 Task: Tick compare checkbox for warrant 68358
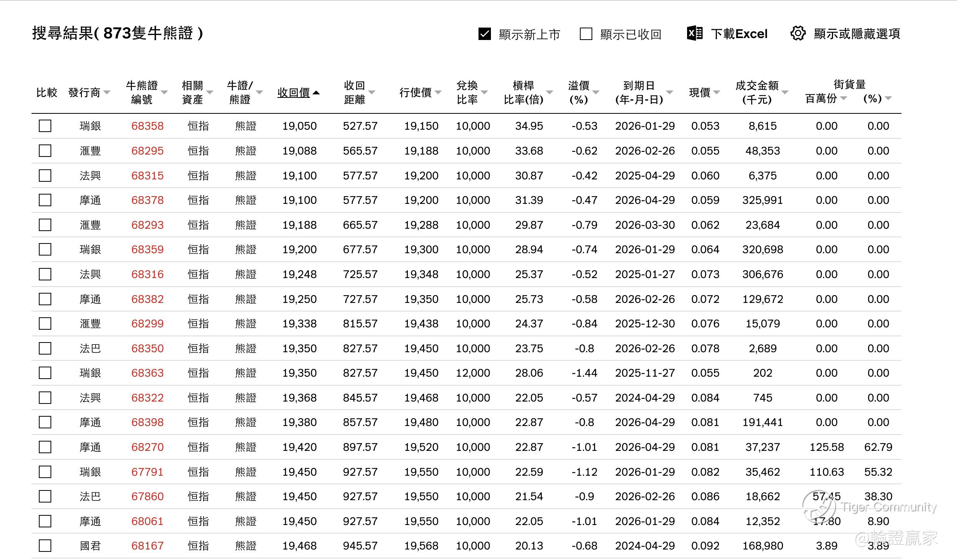coord(45,126)
